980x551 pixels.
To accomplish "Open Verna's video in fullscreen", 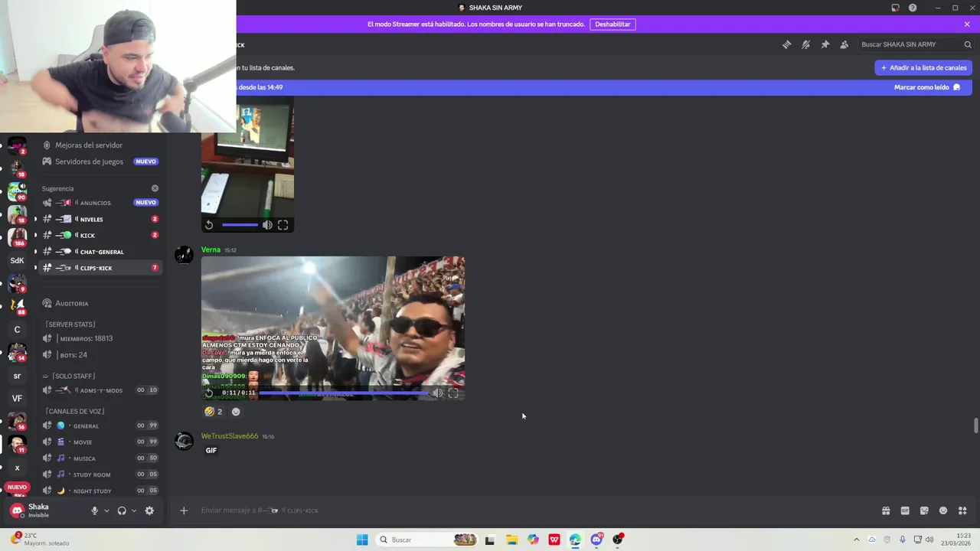I will 453,393.
